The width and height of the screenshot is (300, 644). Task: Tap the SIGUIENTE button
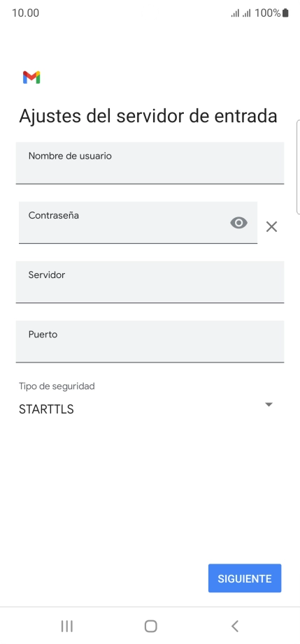click(245, 578)
